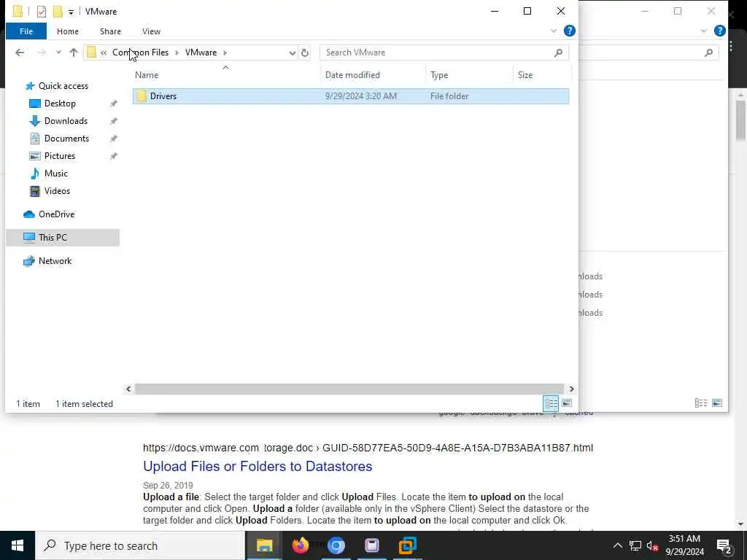This screenshot has height=560, width=747.
Task: Open Quick access in navigation pane
Action: tap(63, 86)
